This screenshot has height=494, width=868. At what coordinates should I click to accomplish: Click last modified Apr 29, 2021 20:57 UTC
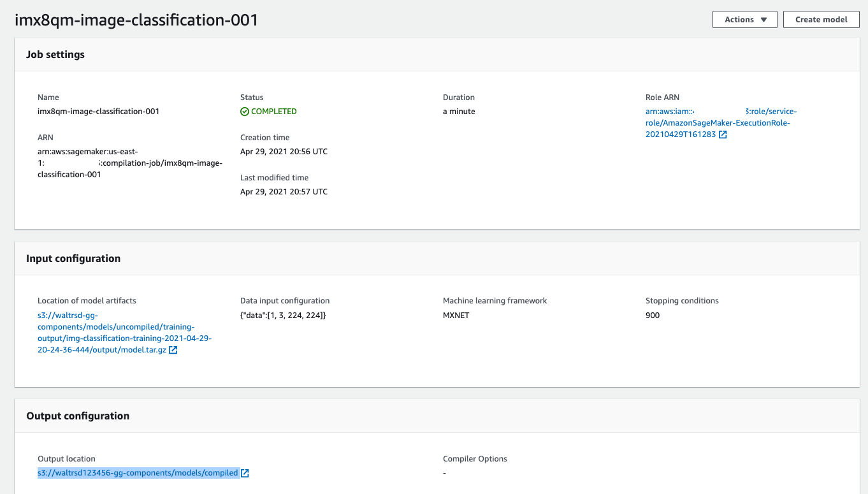284,192
